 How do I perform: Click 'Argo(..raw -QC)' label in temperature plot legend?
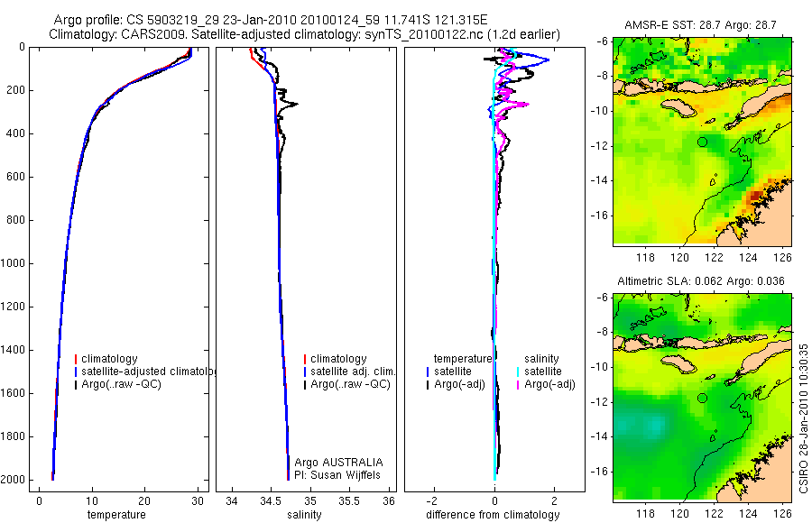point(121,385)
